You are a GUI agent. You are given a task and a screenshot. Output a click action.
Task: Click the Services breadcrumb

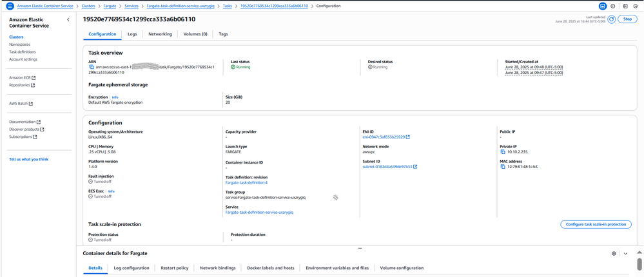(x=132, y=6)
